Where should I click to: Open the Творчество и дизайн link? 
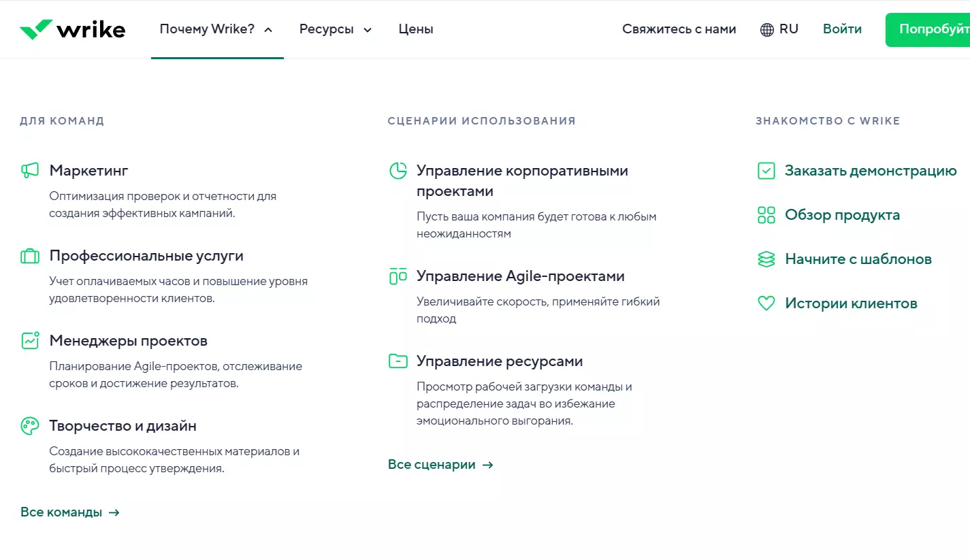[x=123, y=426]
